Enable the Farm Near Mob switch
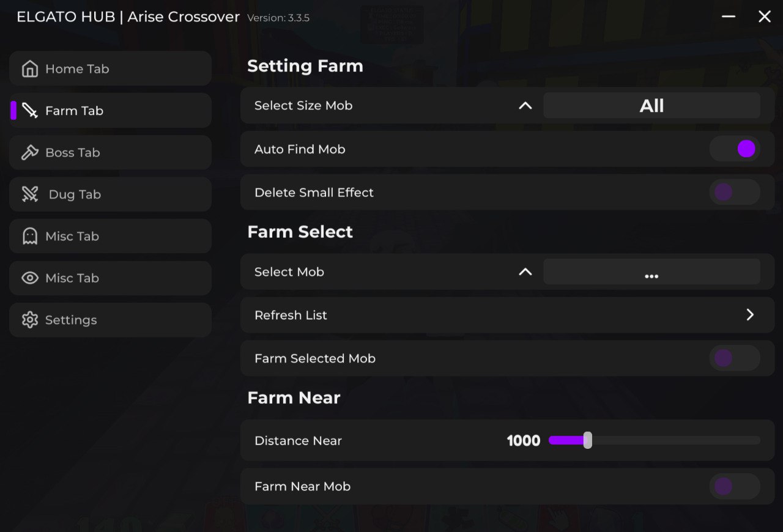The width and height of the screenshot is (783, 532). [735, 487]
